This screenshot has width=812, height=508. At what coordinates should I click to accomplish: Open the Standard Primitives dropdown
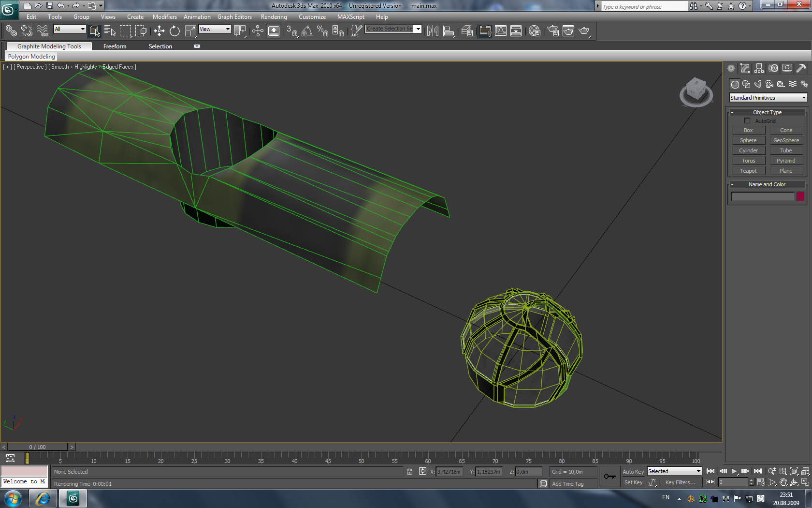pyautogui.click(x=768, y=98)
